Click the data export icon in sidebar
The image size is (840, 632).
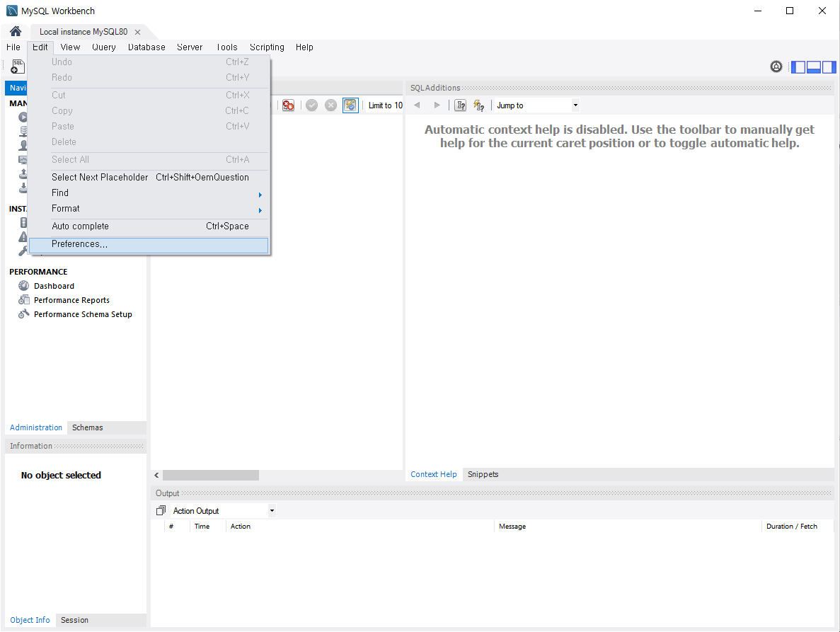23,173
